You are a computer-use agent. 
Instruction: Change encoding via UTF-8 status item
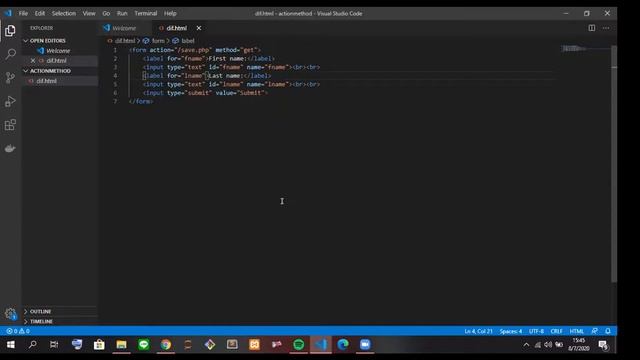[x=536, y=331]
